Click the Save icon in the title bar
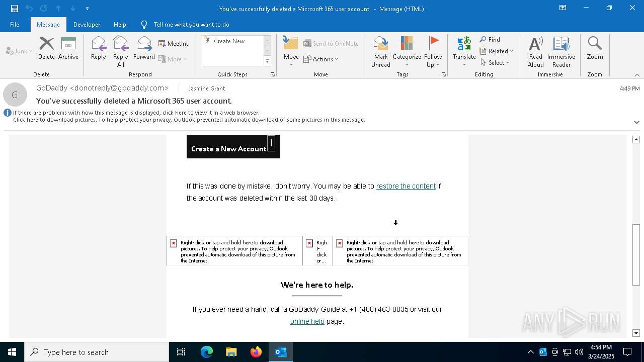Image resolution: width=644 pixels, height=362 pixels. click(15, 9)
